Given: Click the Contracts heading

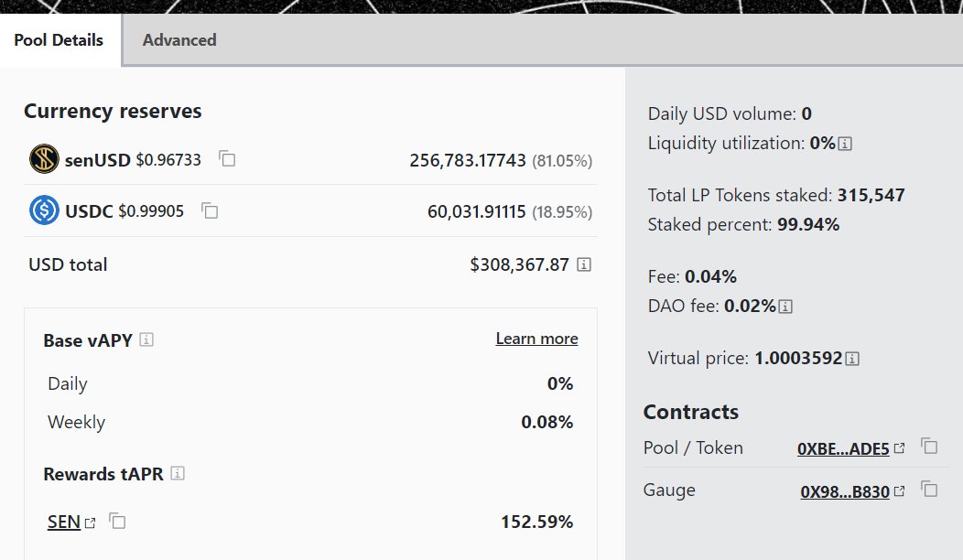Looking at the screenshot, I should coord(691,412).
